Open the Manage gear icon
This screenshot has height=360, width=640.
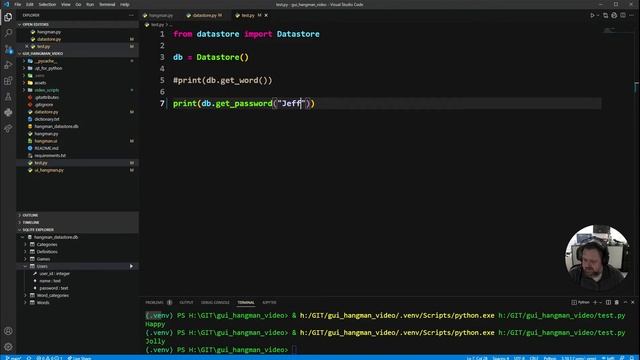pos(8,347)
